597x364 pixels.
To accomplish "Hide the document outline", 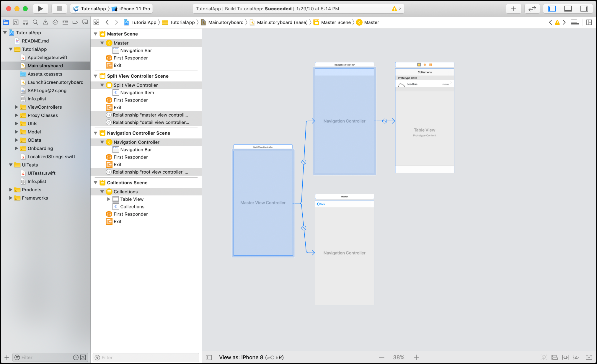I will 209,358.
